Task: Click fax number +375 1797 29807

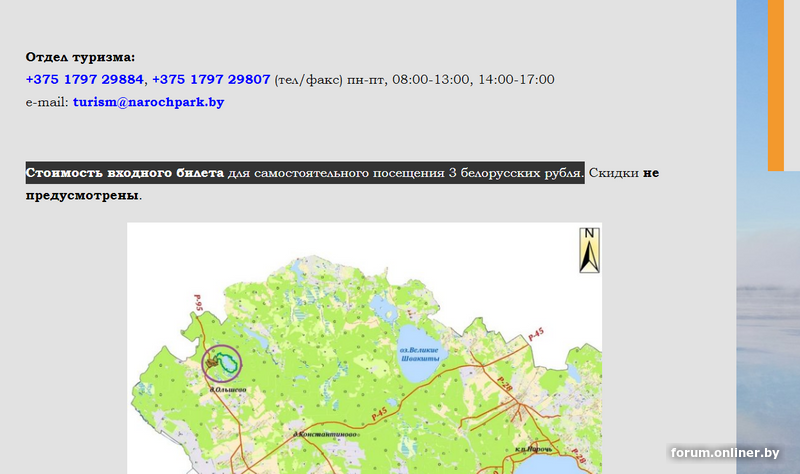Action: click(x=211, y=79)
